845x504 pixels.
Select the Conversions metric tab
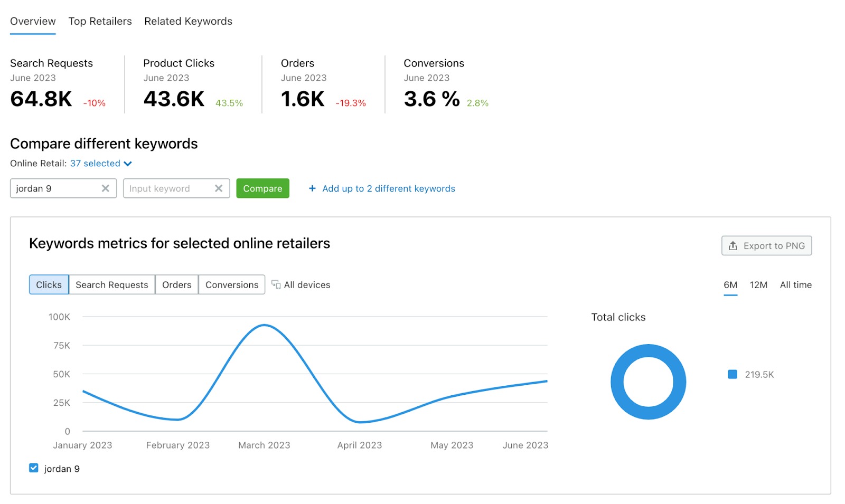pos(232,284)
